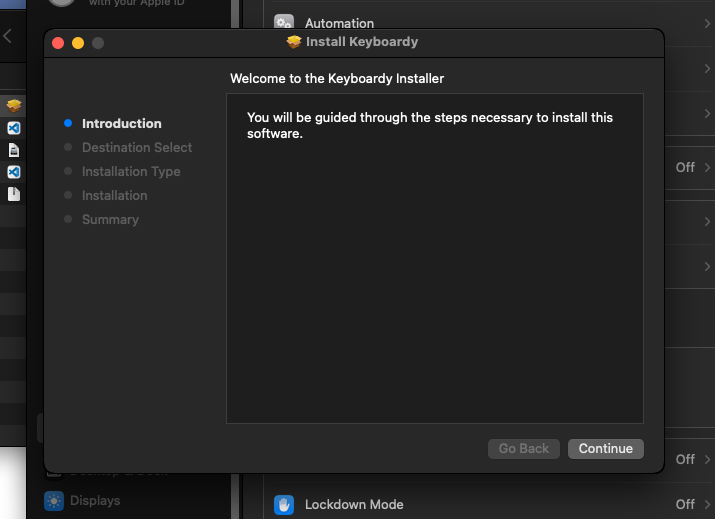Select the text document icon in left strip

[14, 150]
